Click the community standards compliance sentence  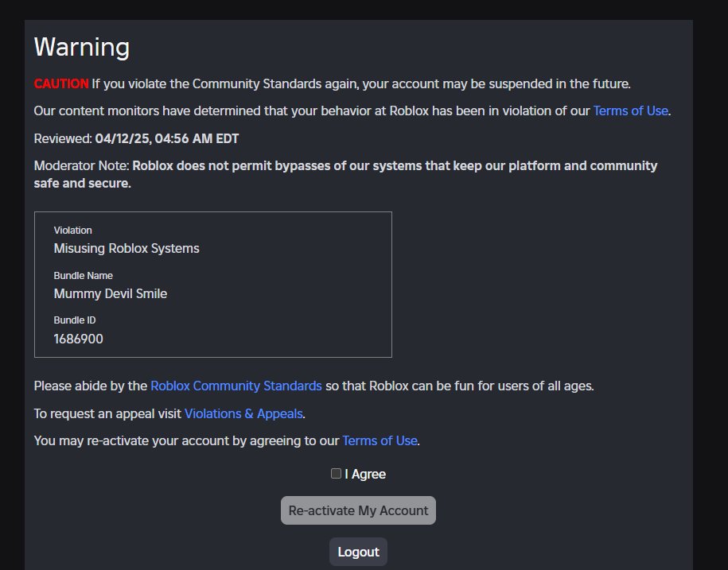pyautogui.click(x=313, y=386)
